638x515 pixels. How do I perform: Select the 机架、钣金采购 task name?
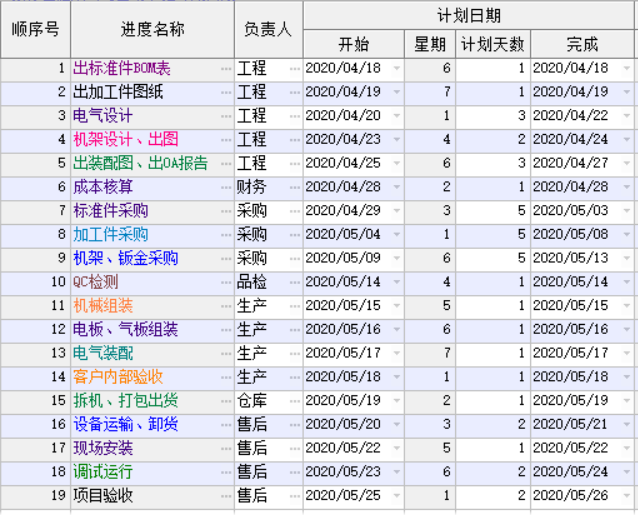[x=125, y=258]
